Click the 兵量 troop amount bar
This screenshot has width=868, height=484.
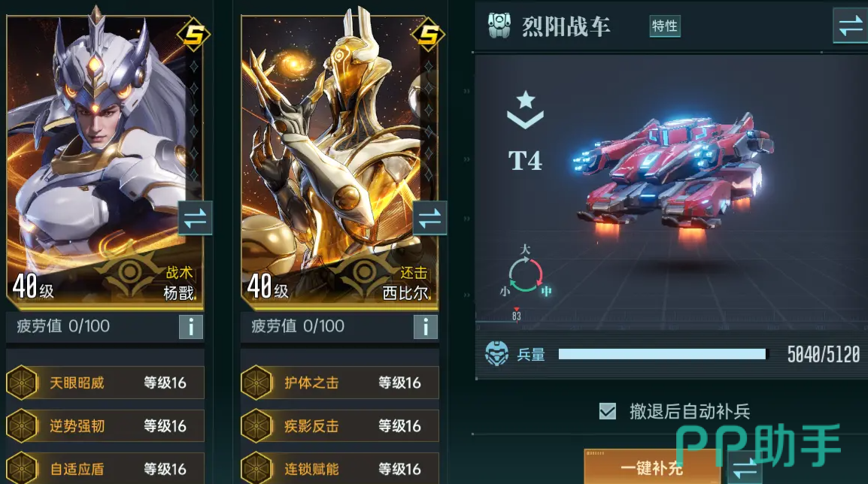pos(662,354)
